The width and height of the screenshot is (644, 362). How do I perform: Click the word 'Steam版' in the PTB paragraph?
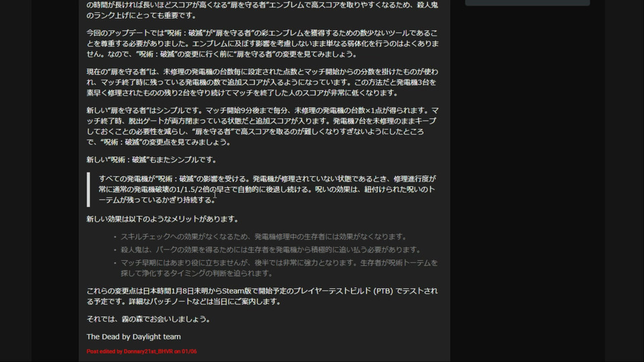pyautogui.click(x=237, y=291)
